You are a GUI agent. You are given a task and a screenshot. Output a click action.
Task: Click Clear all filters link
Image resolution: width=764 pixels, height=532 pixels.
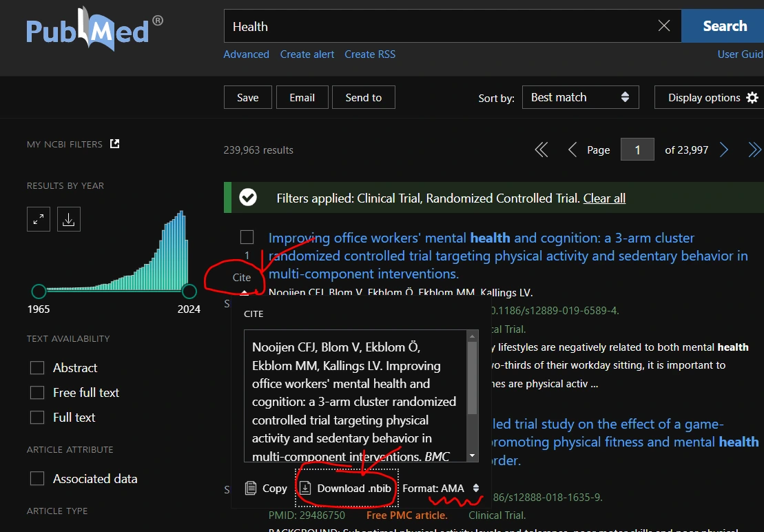click(604, 198)
